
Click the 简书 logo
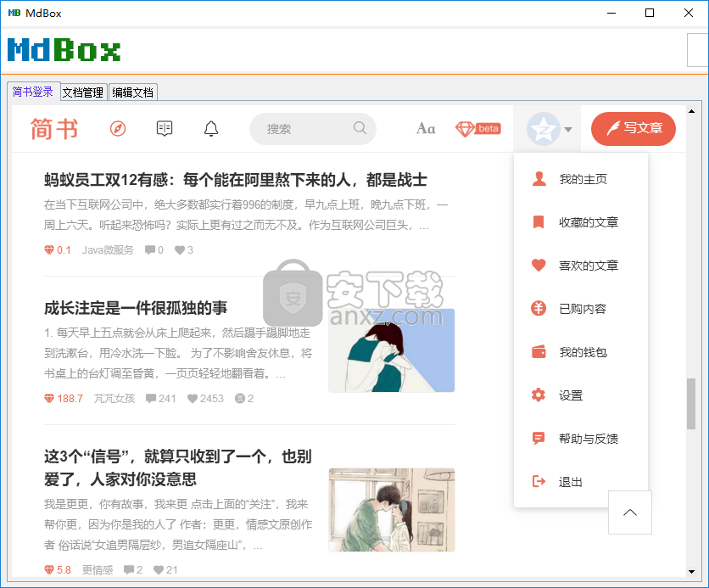point(54,129)
